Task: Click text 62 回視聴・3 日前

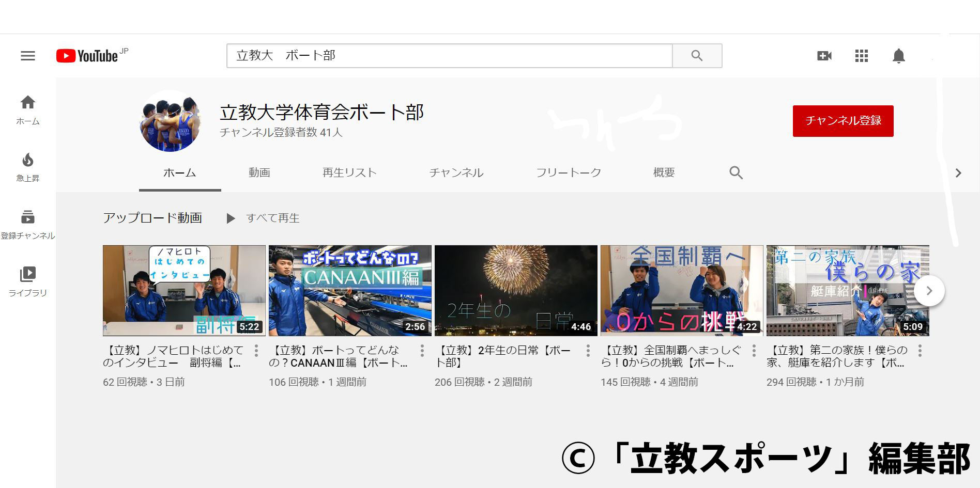Action: click(x=144, y=382)
